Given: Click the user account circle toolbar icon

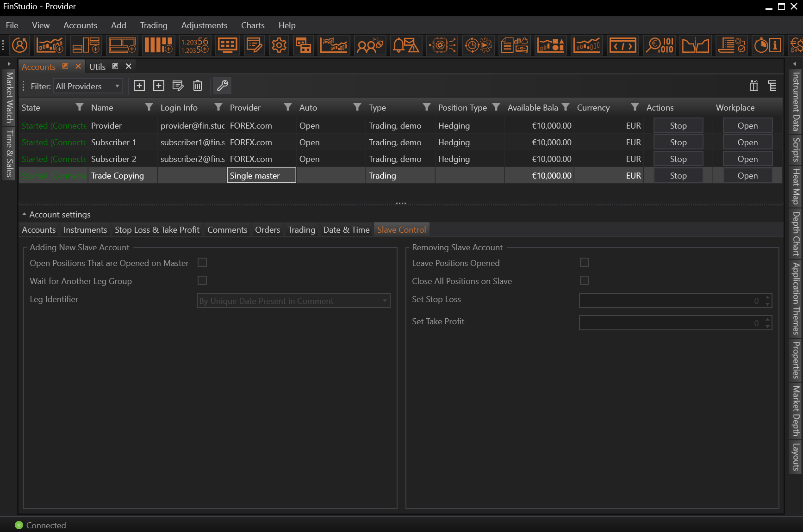Looking at the screenshot, I should (20, 45).
